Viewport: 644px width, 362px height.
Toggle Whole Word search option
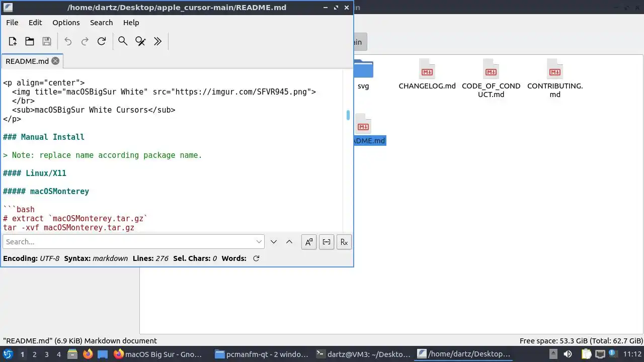(x=327, y=242)
